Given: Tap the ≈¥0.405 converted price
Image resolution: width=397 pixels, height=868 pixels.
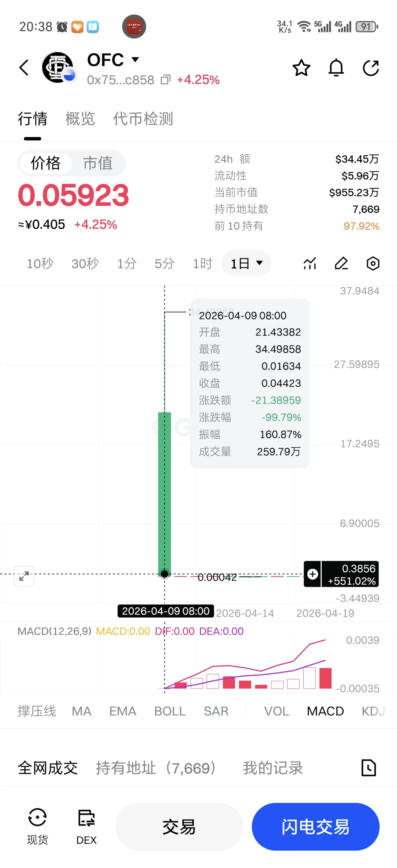Looking at the screenshot, I should [41, 224].
